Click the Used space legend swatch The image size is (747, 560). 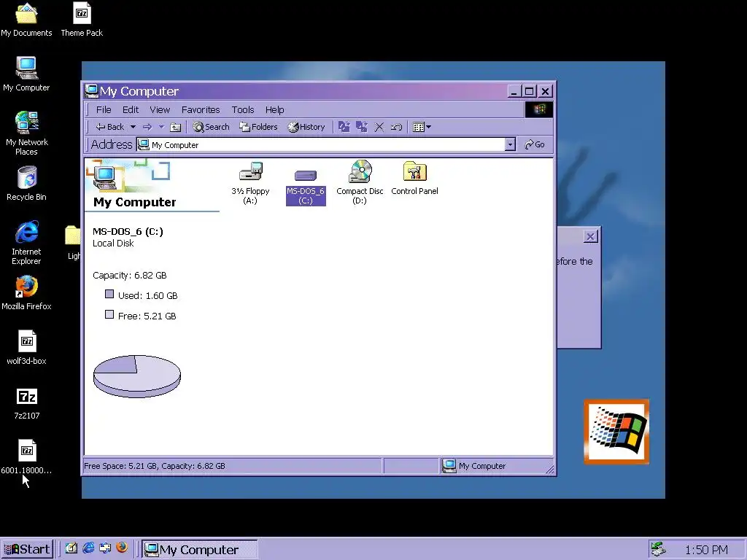109,295
